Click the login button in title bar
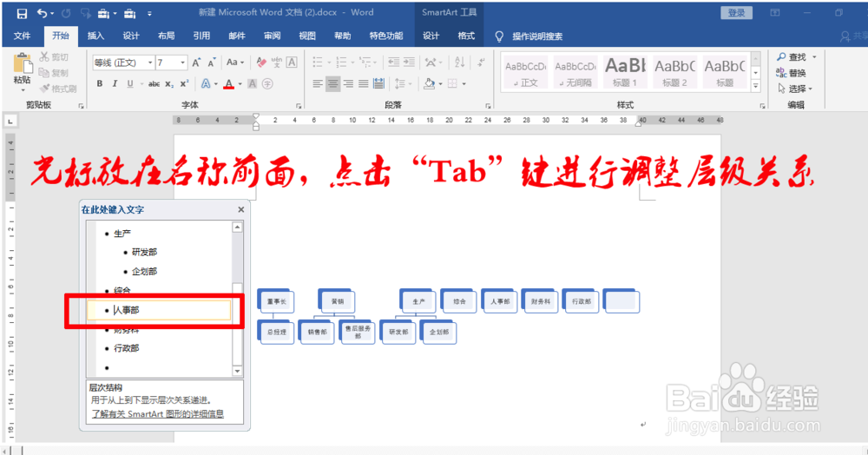The height and width of the screenshot is (455, 868). (736, 13)
